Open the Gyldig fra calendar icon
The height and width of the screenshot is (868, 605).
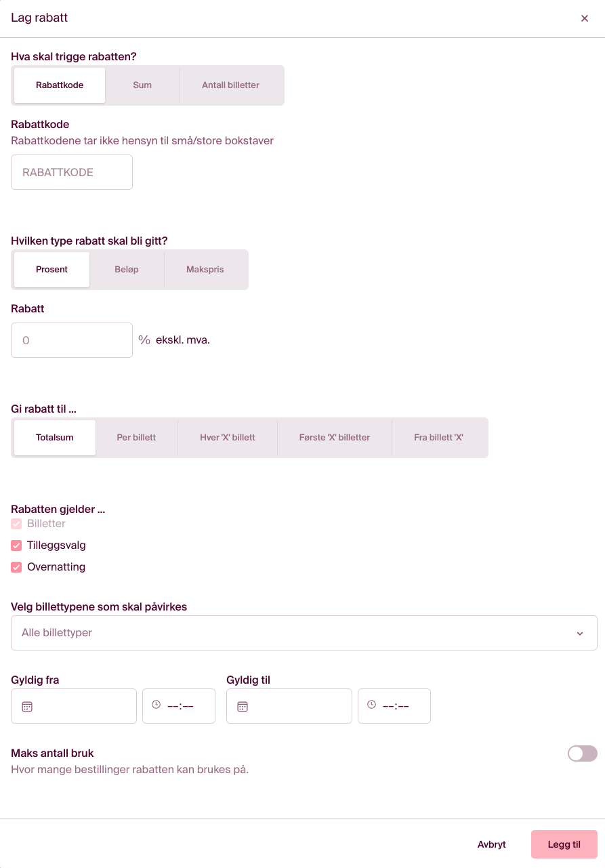(x=27, y=706)
